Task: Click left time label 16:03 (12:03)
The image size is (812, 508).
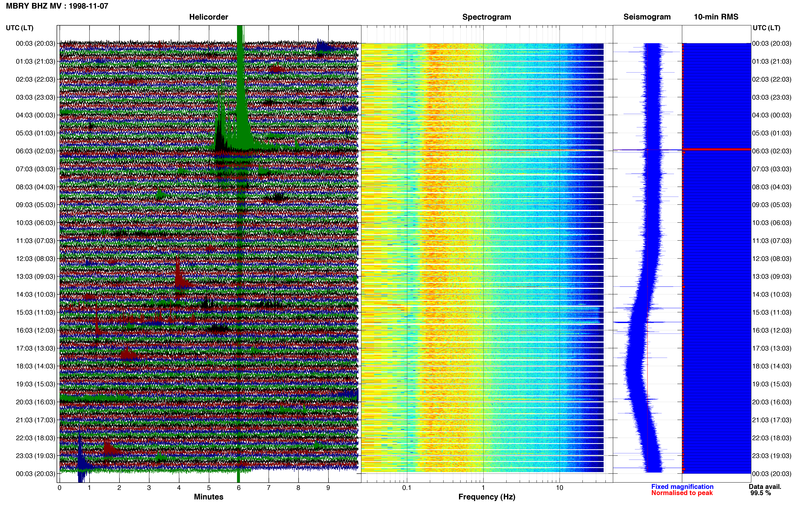Action: point(36,330)
